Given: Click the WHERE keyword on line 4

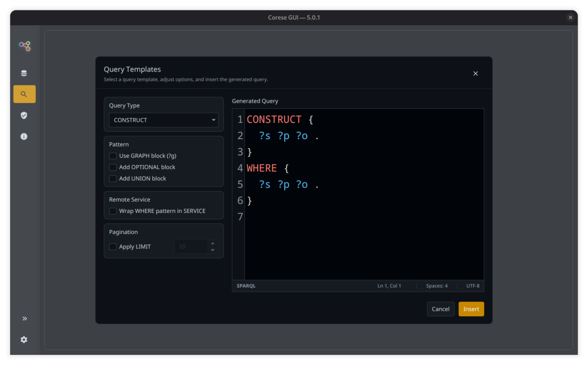Looking at the screenshot, I should (x=262, y=168).
